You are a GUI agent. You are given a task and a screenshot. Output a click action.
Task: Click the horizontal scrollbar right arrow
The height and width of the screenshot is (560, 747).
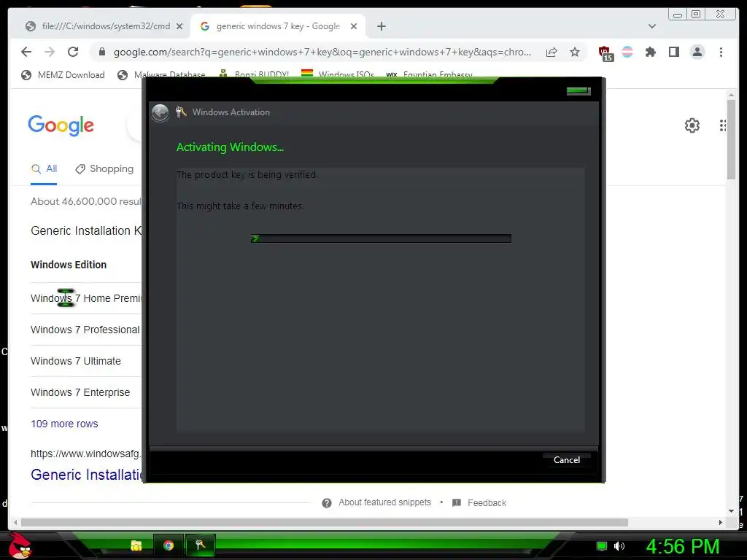(x=720, y=522)
